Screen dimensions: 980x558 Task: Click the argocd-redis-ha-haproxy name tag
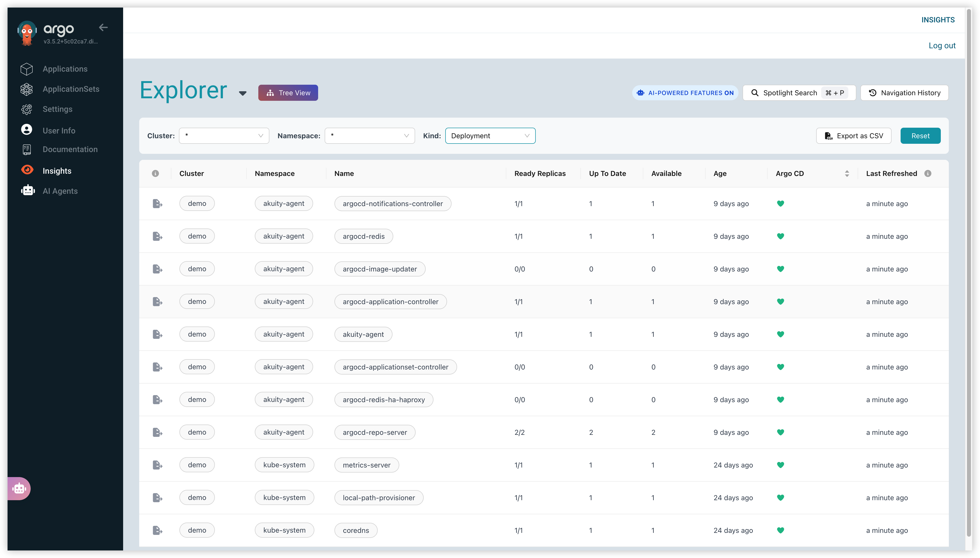[x=383, y=400]
